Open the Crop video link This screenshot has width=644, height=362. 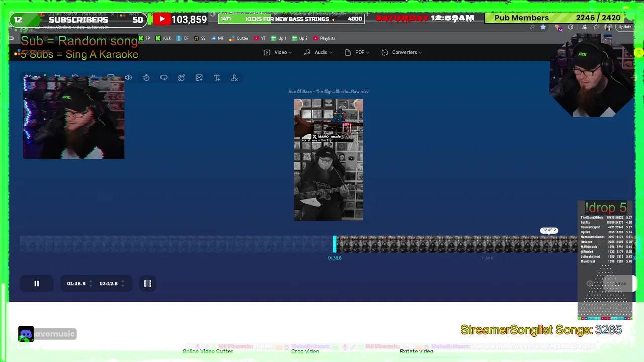305,351
